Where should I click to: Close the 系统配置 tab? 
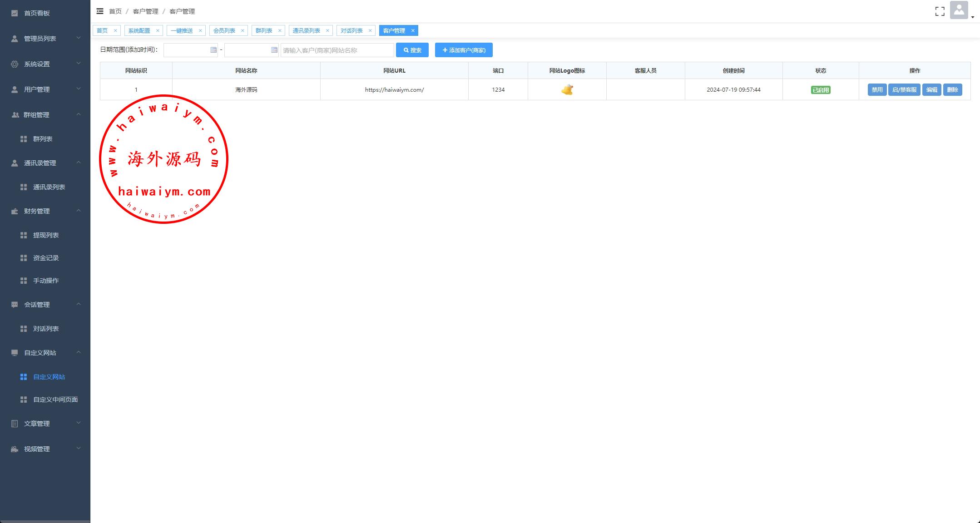[x=158, y=30]
